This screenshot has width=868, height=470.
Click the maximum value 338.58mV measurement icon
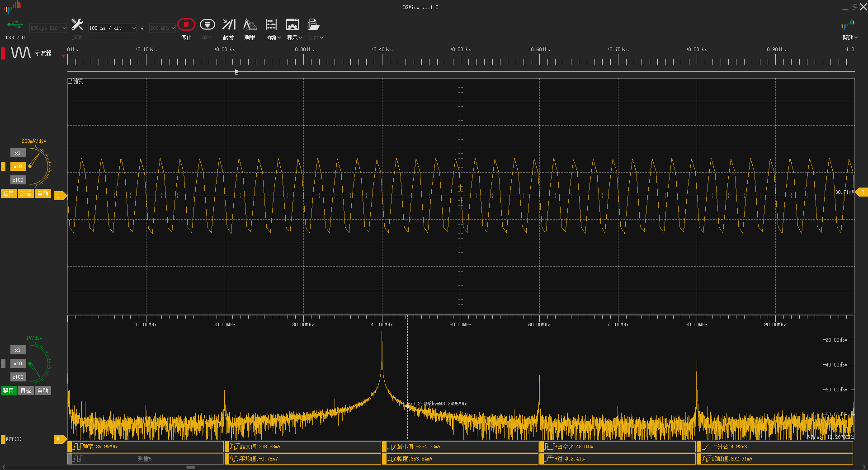tap(234, 446)
